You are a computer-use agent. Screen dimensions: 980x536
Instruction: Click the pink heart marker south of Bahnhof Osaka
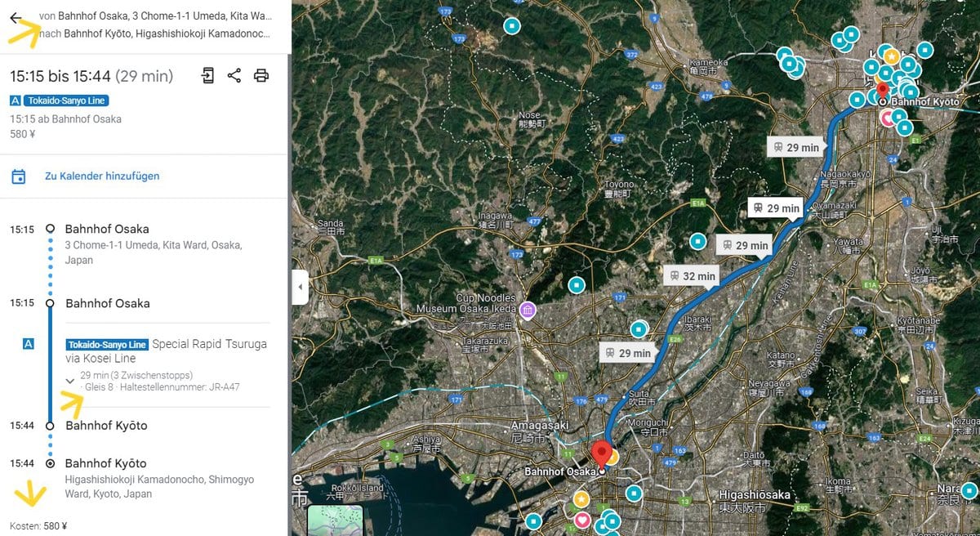pyautogui.click(x=581, y=520)
